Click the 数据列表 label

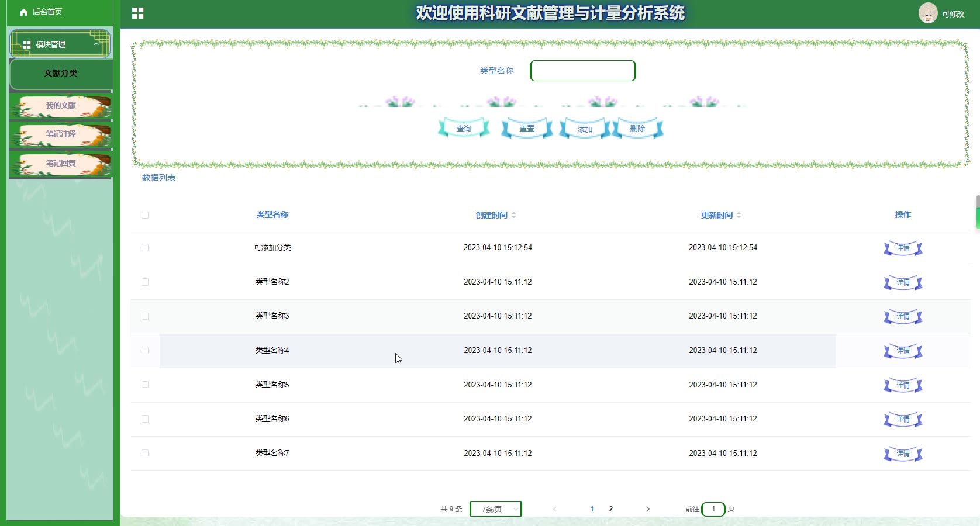(158, 178)
